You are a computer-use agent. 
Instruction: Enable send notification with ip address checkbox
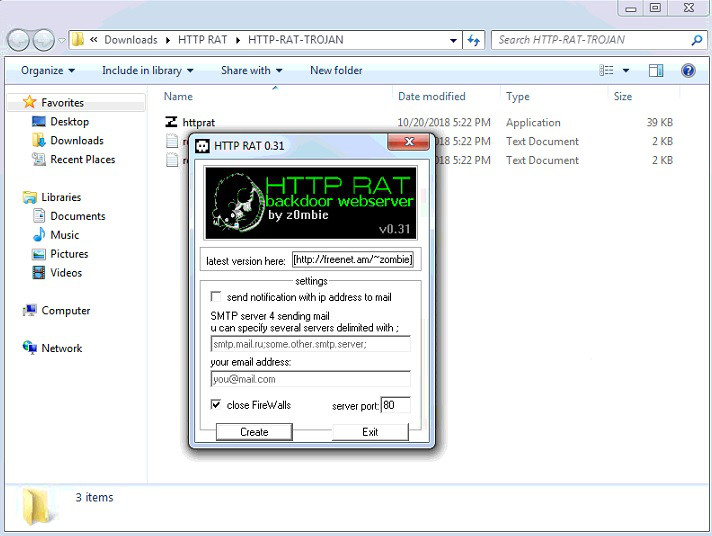point(216,297)
